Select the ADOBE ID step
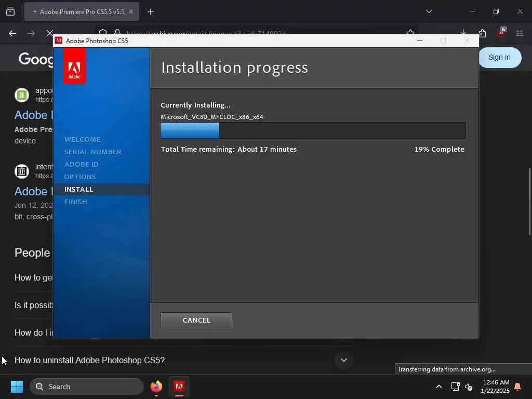532x399 pixels. (81, 165)
